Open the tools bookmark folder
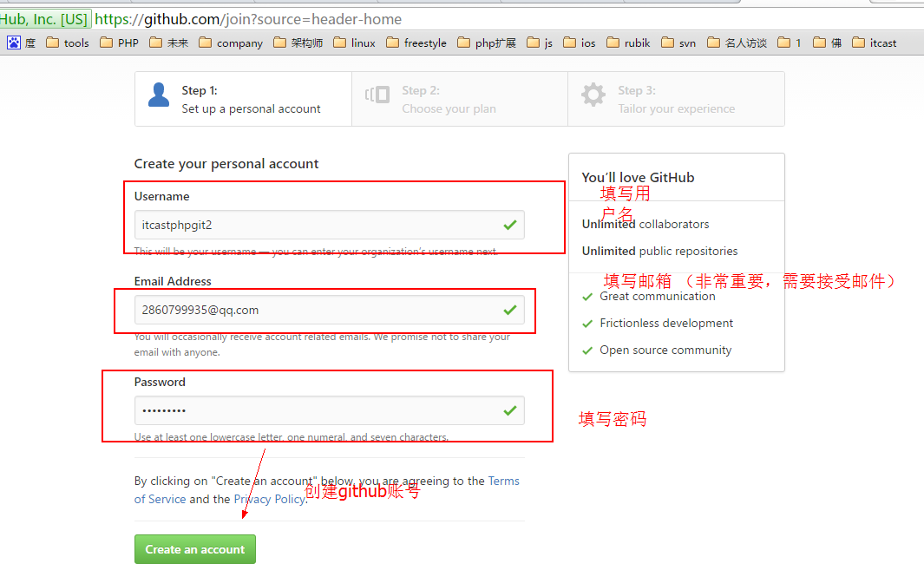924x570 pixels. pos(68,43)
